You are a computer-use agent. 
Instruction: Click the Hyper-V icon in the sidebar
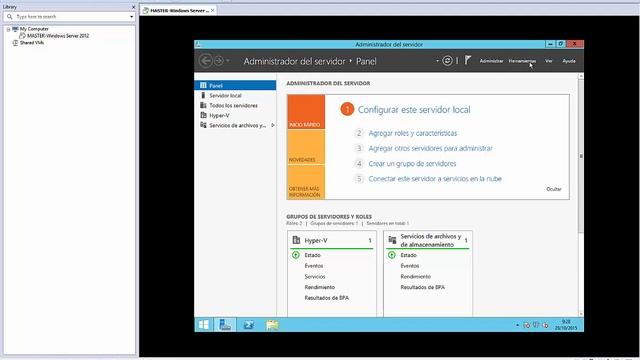203,115
